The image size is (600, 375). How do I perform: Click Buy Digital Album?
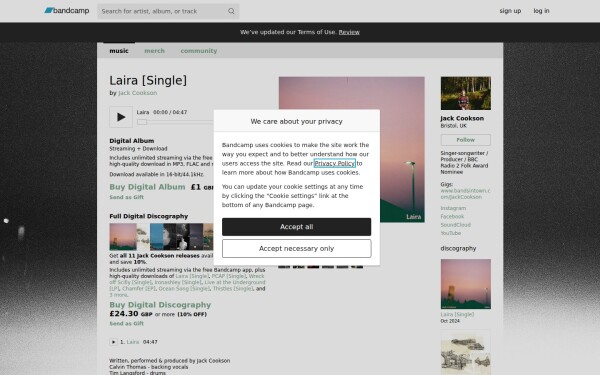tap(147, 187)
